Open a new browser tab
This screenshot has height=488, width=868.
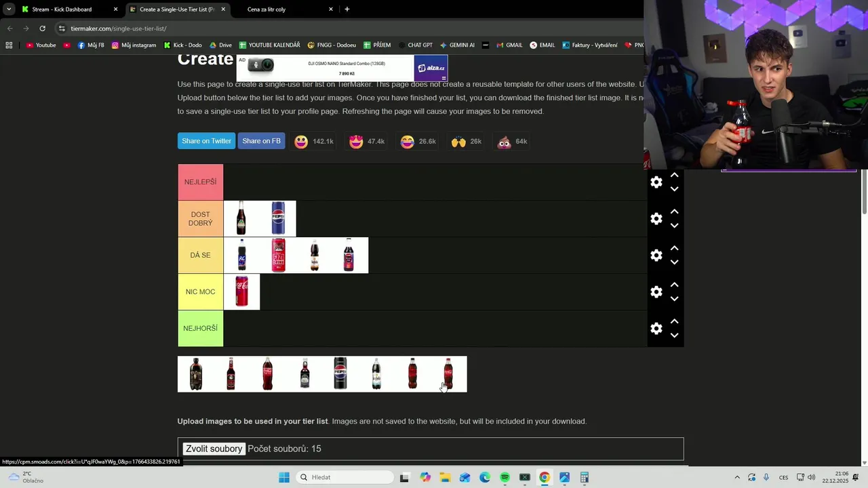pyautogui.click(x=347, y=9)
